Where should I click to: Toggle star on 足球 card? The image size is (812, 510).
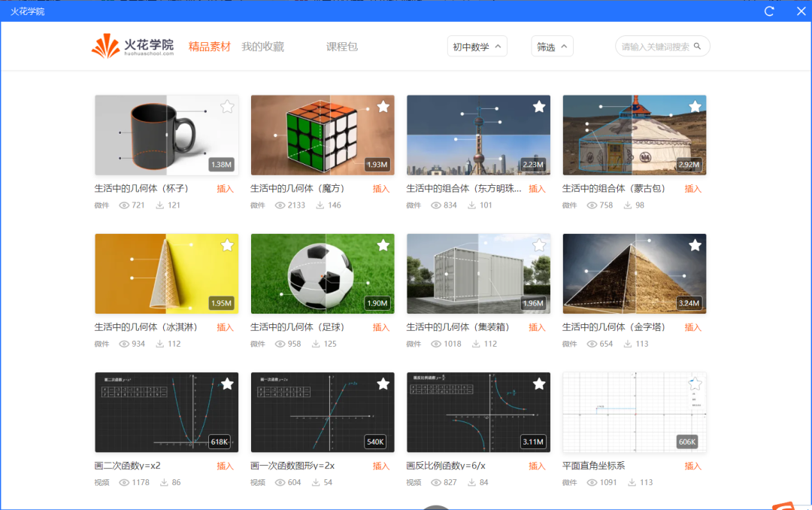click(x=383, y=245)
